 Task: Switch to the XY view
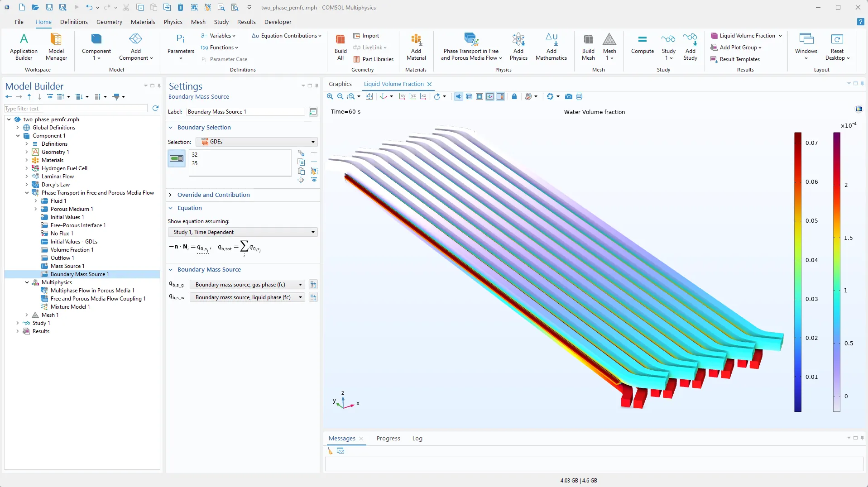point(402,96)
